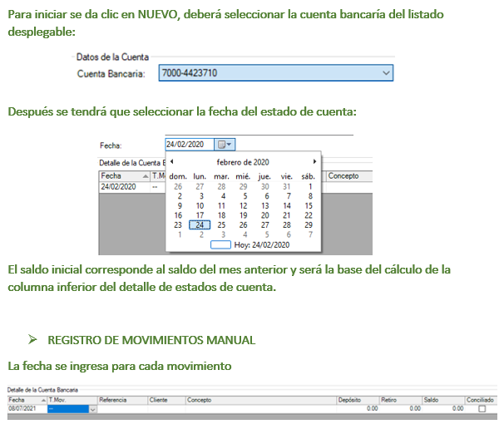Select day 31 of previous month
The image size is (504, 429).
pos(286,186)
